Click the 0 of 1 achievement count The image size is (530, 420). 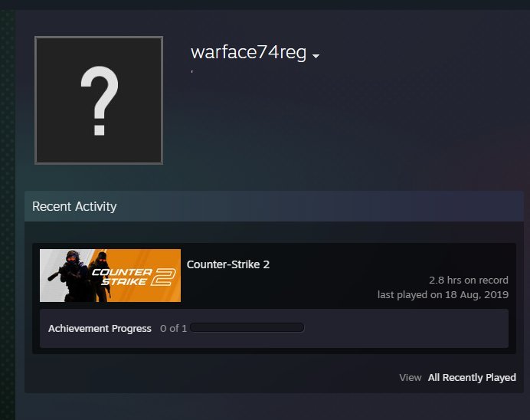coord(173,328)
